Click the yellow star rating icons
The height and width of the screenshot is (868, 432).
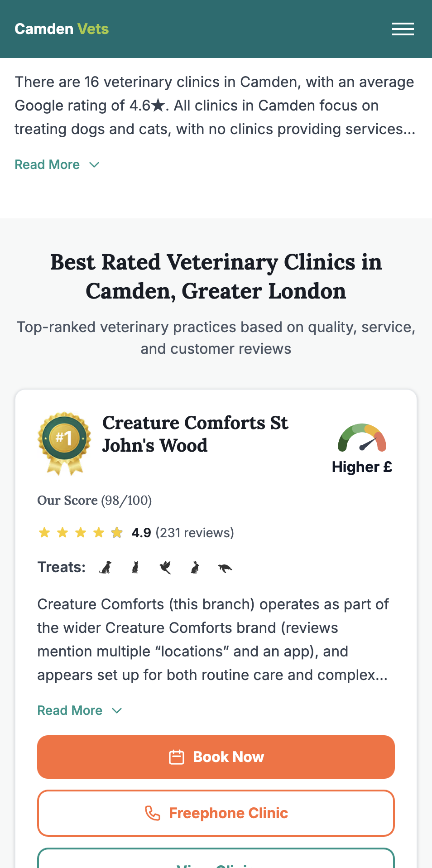(81, 533)
